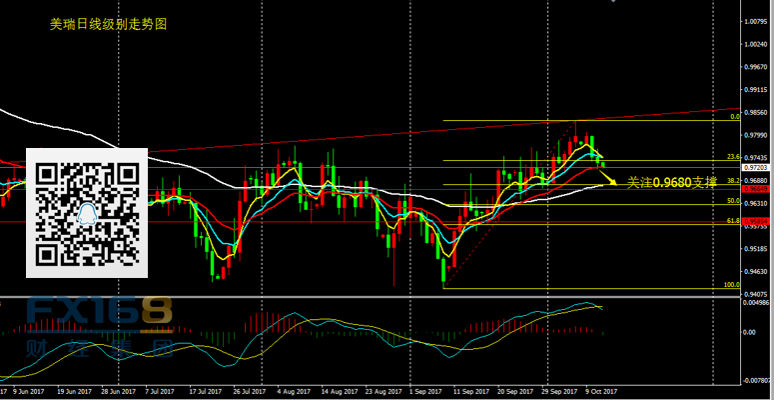Screen dimensions: 774x400
Task: Click the 0.0 Fibonacci level label
Action: (733, 117)
